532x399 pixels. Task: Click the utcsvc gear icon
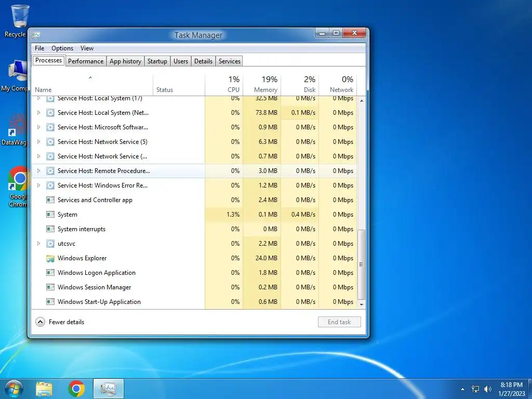(x=50, y=244)
